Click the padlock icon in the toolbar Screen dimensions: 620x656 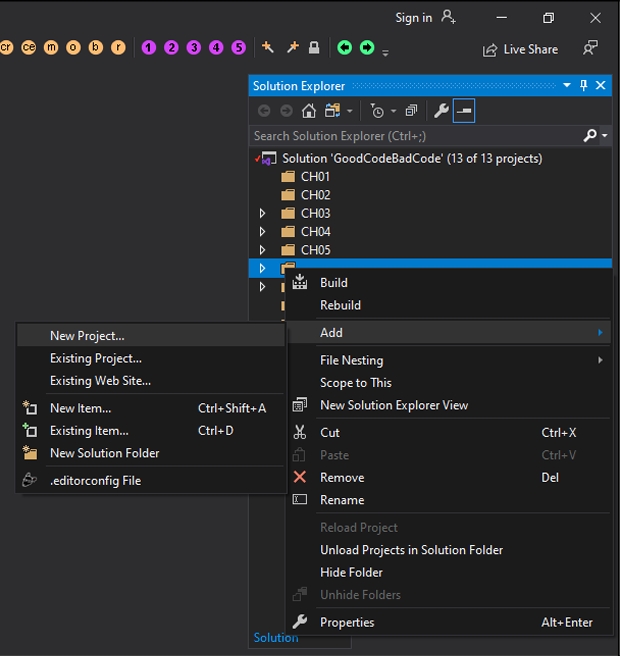(314, 47)
